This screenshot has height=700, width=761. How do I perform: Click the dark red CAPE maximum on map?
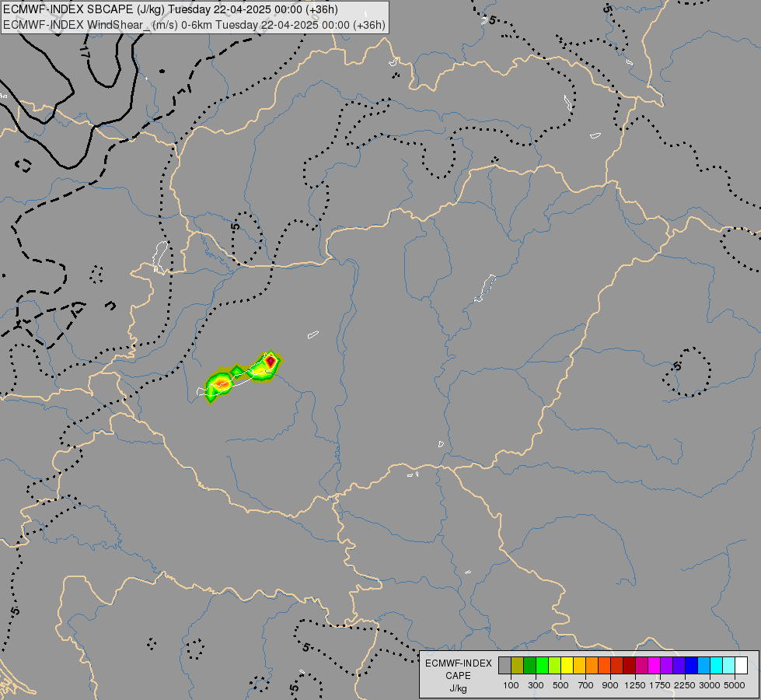tap(271, 361)
